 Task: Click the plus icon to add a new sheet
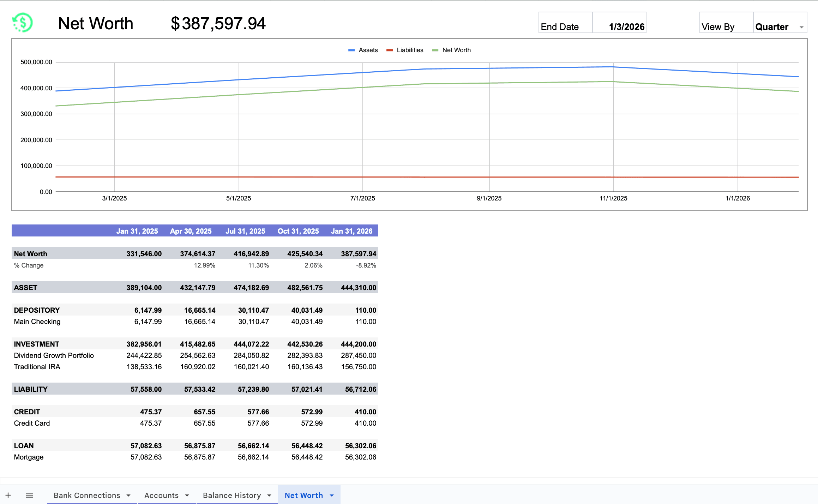click(8, 495)
